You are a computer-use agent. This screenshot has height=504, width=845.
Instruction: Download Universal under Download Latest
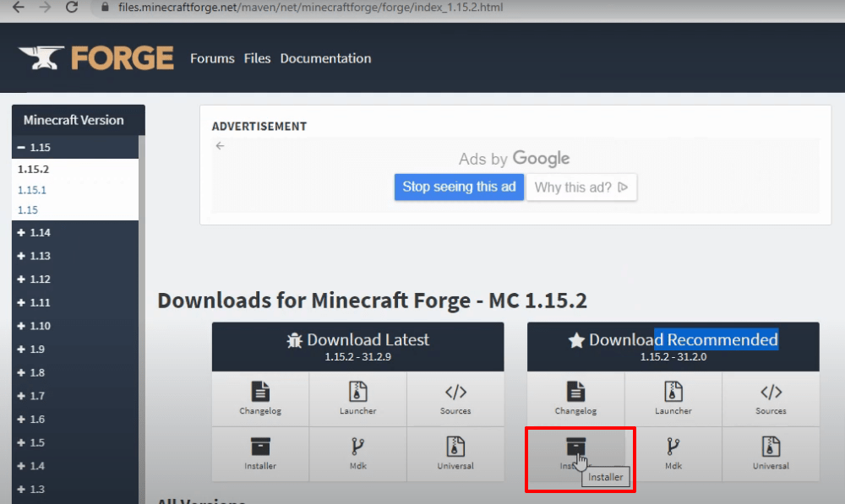pyautogui.click(x=455, y=454)
